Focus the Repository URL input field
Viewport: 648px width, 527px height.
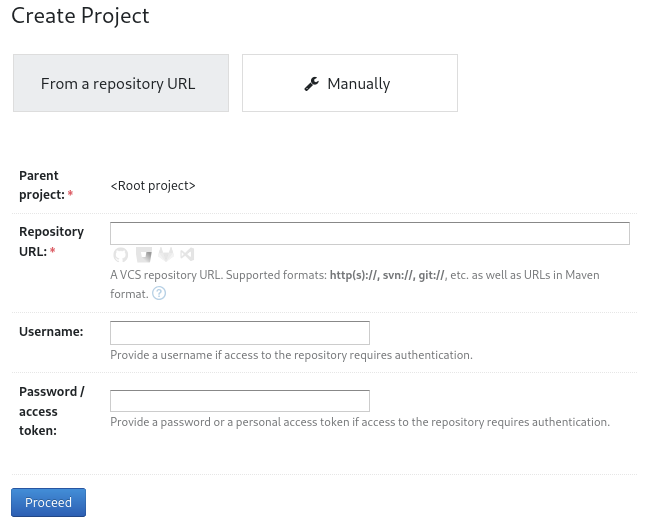370,234
